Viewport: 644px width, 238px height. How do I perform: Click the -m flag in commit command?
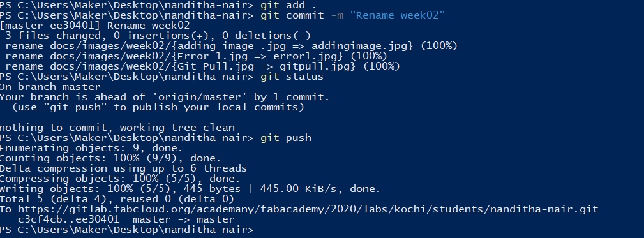[337, 15]
